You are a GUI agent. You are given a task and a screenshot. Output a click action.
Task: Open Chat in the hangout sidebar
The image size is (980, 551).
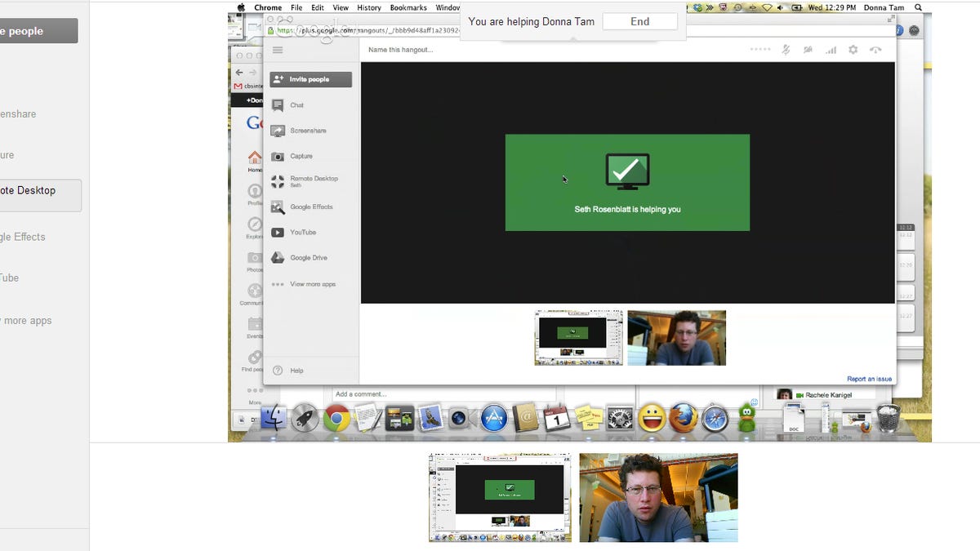click(296, 105)
